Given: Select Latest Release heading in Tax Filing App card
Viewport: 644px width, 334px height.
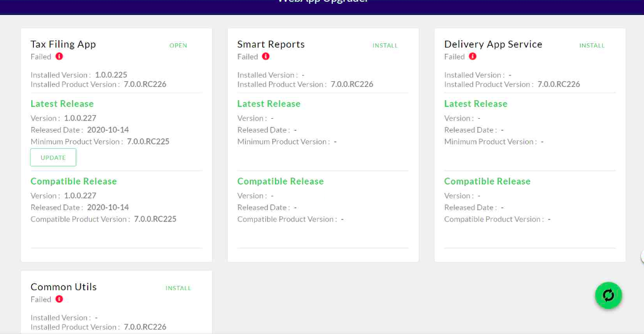Looking at the screenshot, I should point(62,104).
